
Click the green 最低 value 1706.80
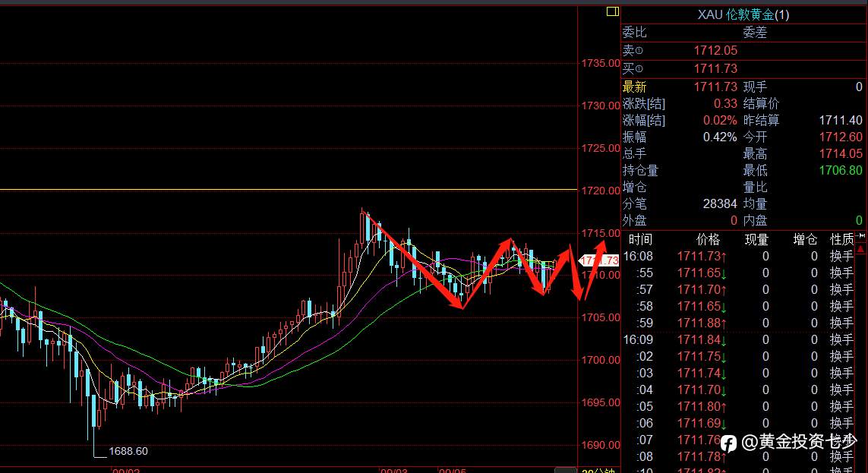[841, 170]
